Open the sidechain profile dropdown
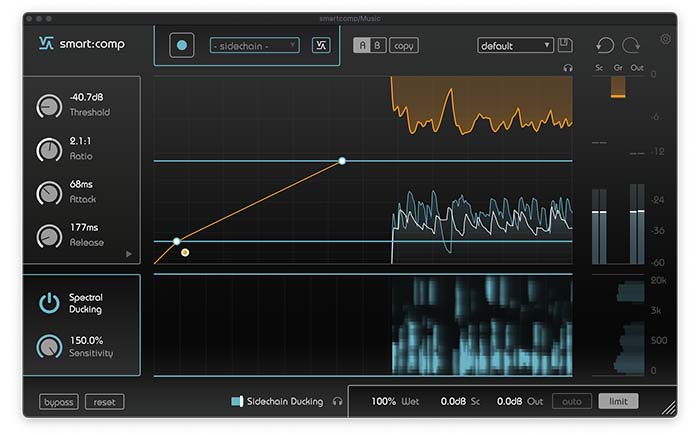The width and height of the screenshot is (700, 435). [x=254, y=46]
